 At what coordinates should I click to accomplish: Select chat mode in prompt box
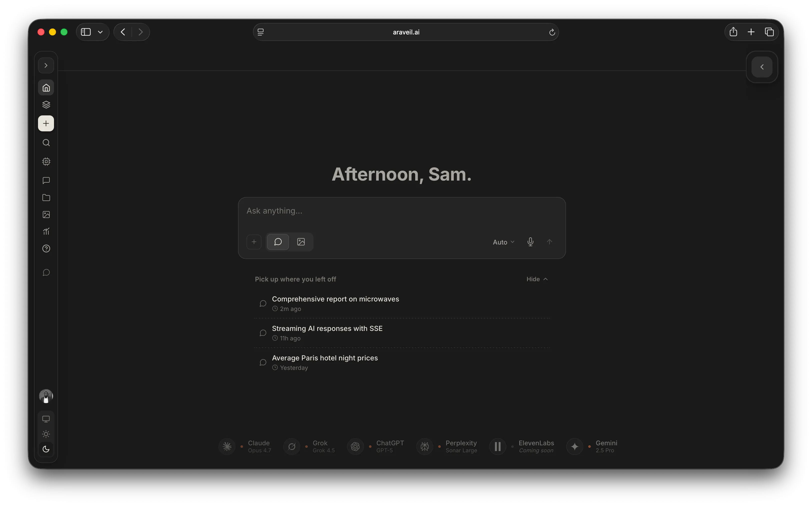[x=278, y=242]
